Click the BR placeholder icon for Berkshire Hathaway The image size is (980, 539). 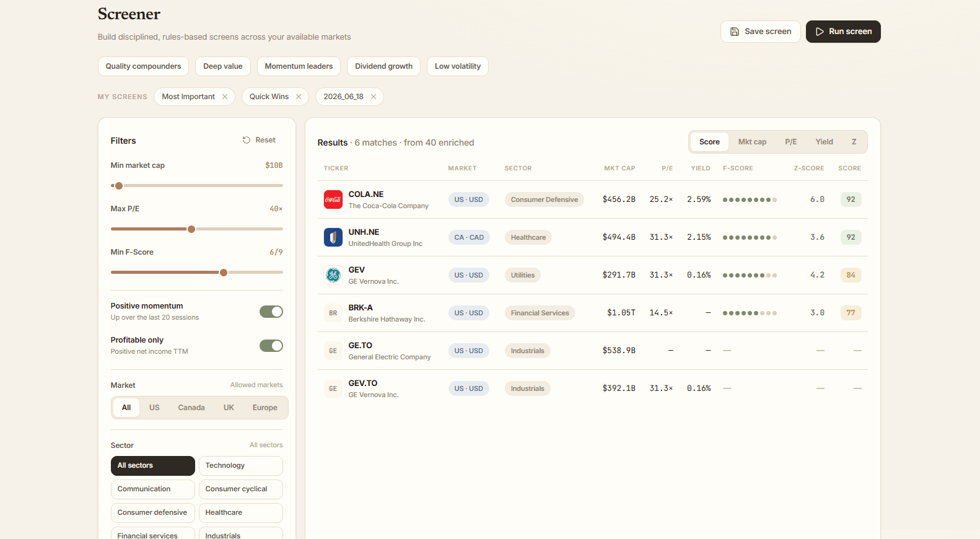(x=333, y=313)
